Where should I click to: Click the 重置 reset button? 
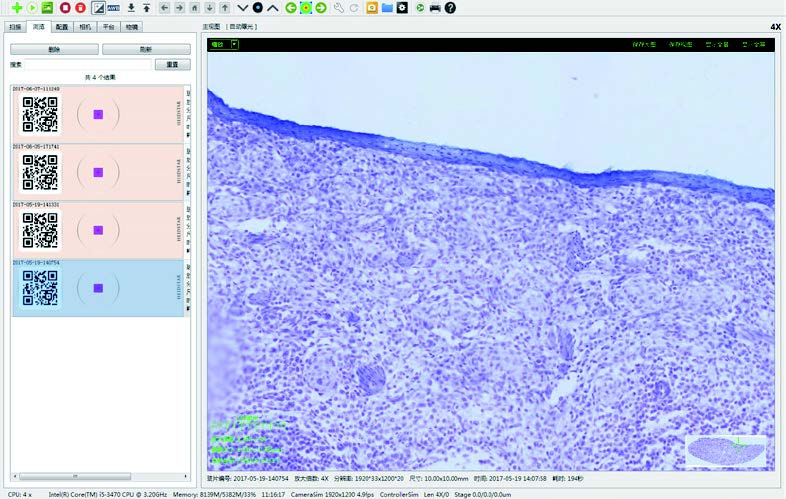click(x=171, y=64)
